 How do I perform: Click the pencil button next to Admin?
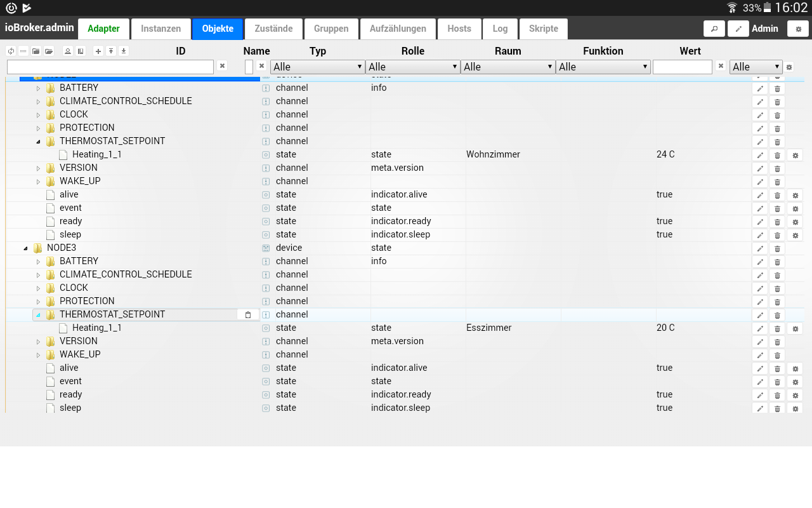click(738, 29)
